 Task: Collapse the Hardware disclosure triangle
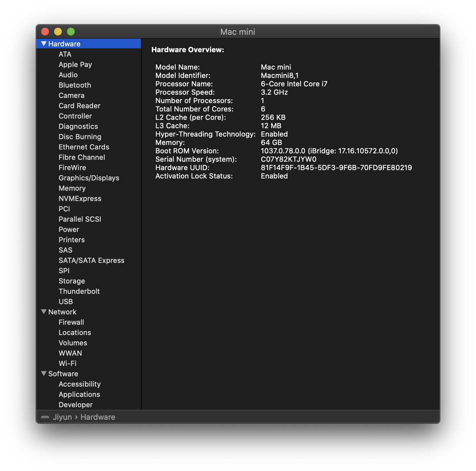[x=44, y=43]
